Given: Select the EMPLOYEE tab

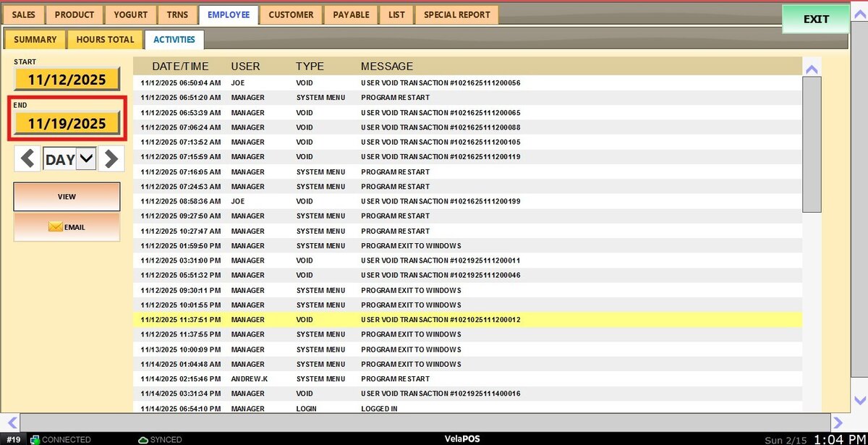Looking at the screenshot, I should pyautogui.click(x=229, y=14).
